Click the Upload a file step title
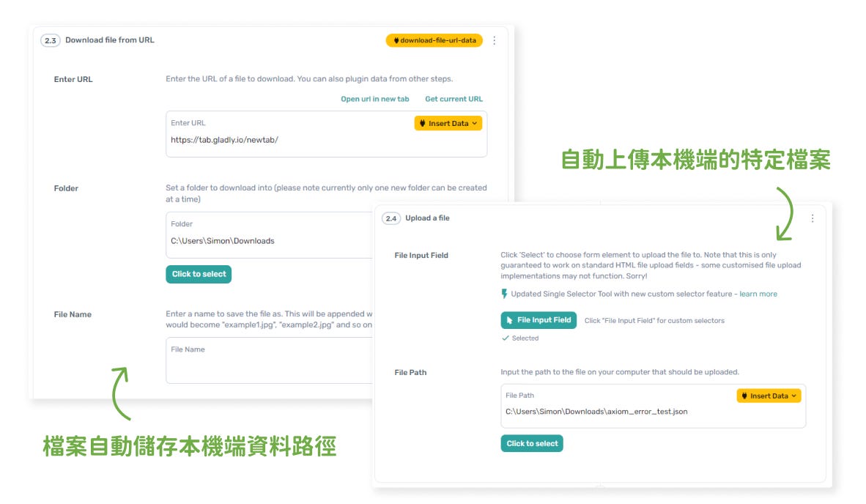Image resolution: width=866 pixels, height=504 pixels. pyautogui.click(x=427, y=218)
